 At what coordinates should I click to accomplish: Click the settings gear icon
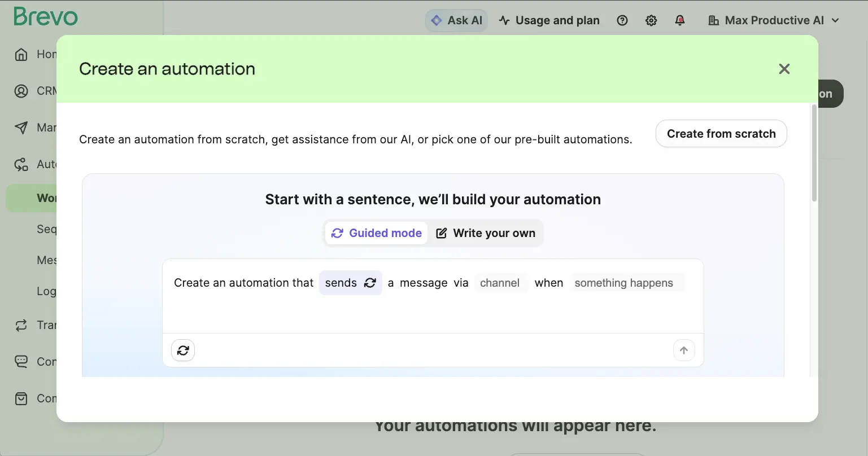pos(651,20)
